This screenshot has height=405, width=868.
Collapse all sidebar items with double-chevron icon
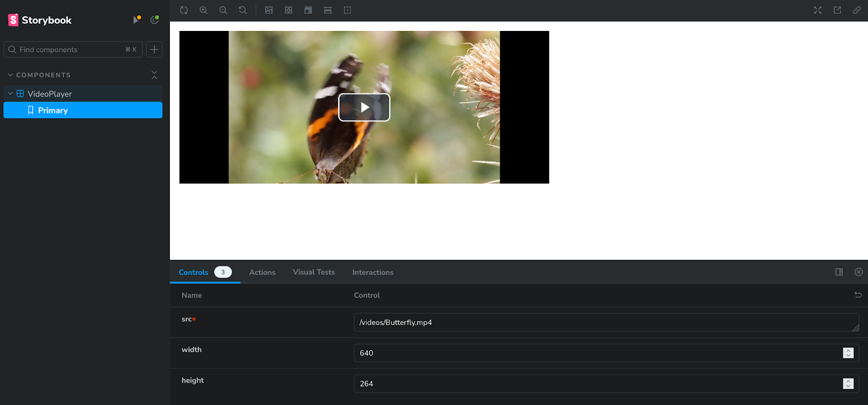[x=155, y=75]
